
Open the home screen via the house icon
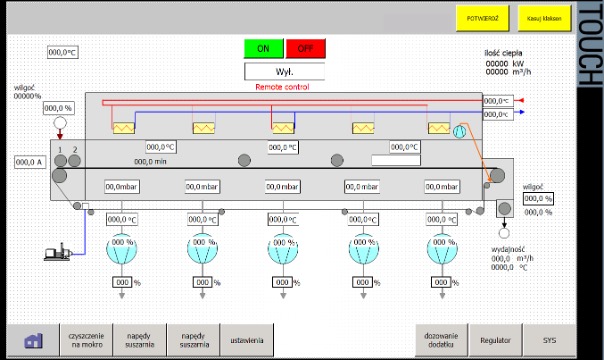(33, 340)
